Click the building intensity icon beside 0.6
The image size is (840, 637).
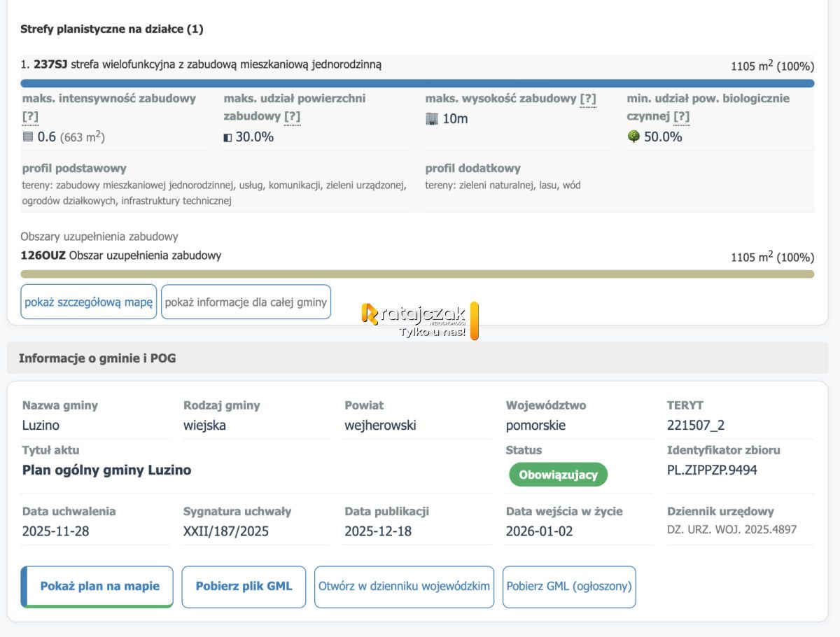click(28, 136)
